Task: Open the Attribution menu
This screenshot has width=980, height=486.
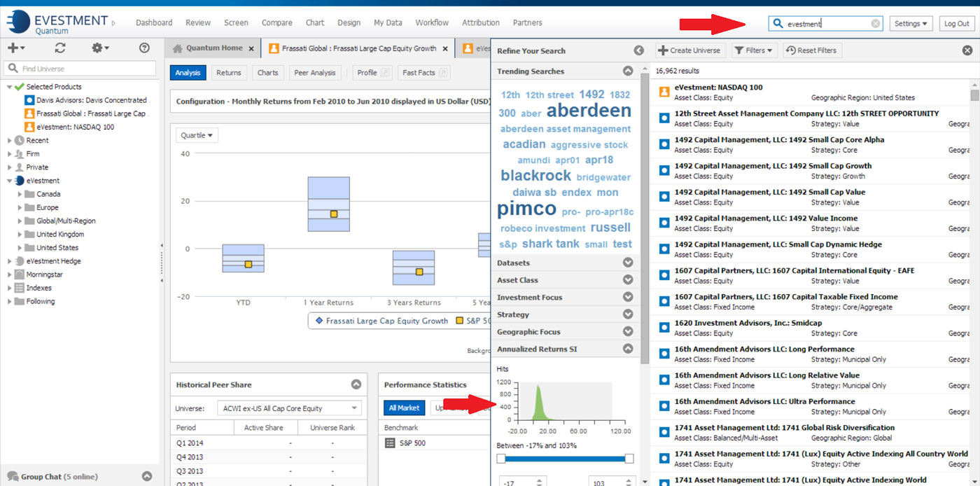Action: pyautogui.click(x=481, y=23)
